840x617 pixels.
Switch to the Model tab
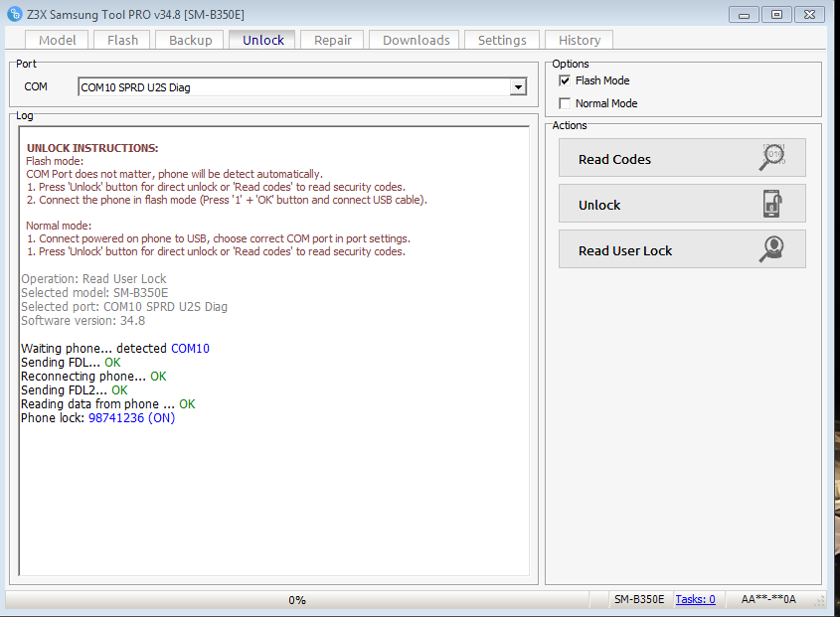coord(58,40)
